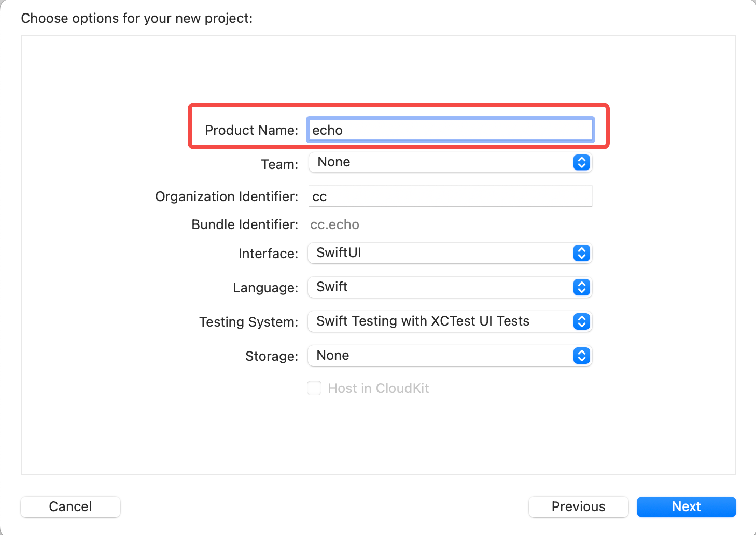
Task: Open the Testing System dropdown
Action: (450, 321)
